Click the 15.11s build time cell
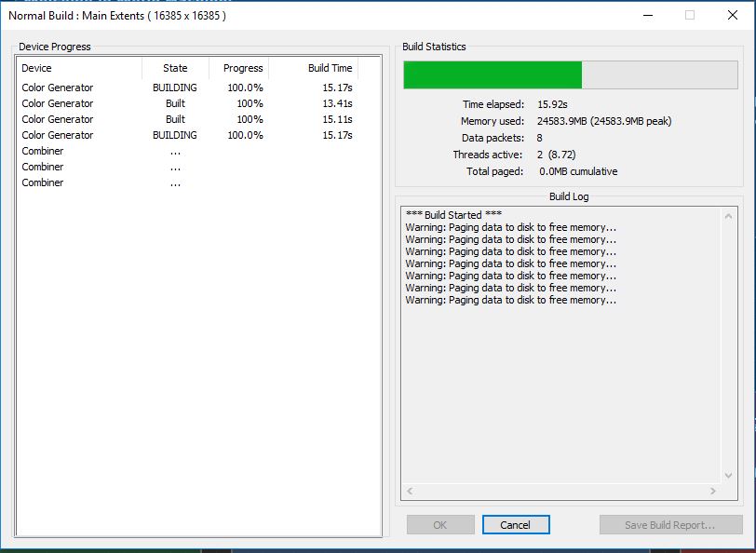The image size is (756, 553). tap(337, 119)
